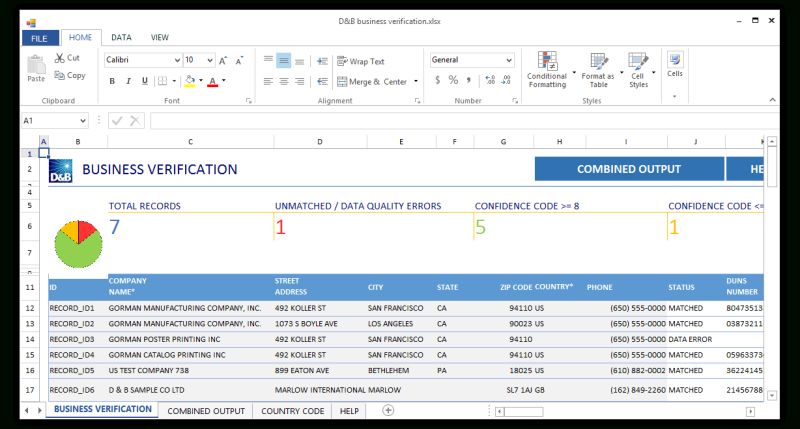Increase font size with the larger A icon
Screen dimensions: 800x429
pyautogui.click(x=223, y=60)
